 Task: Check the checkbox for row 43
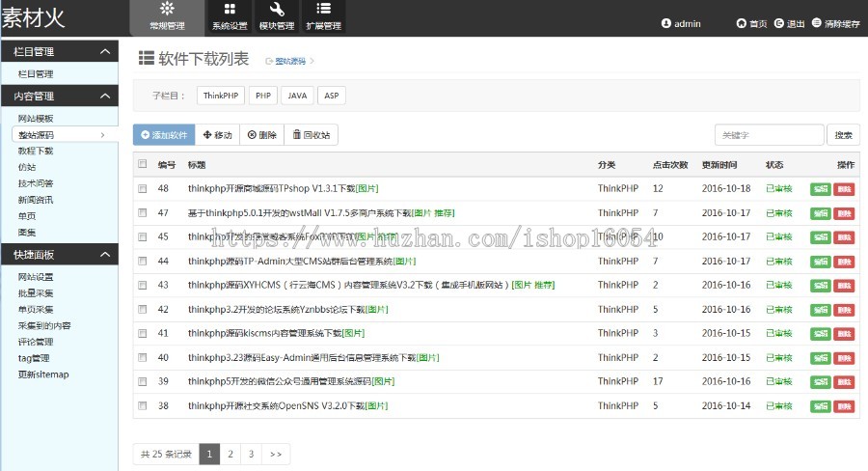click(143, 285)
